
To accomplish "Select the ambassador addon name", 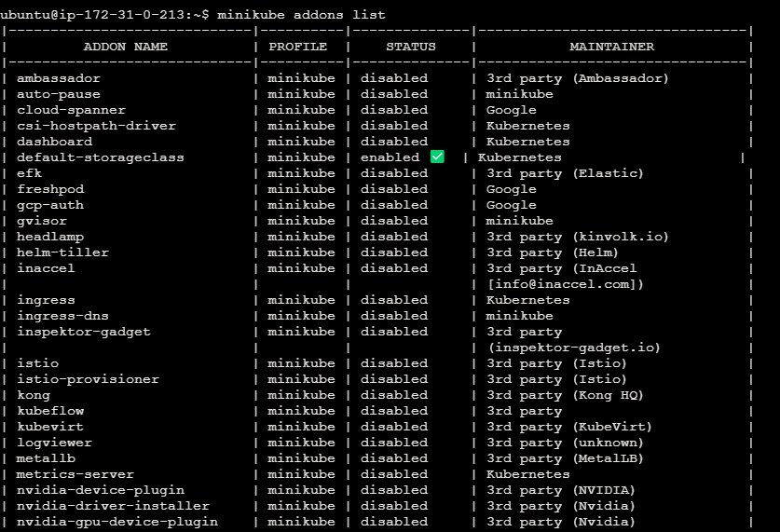I will [59, 78].
